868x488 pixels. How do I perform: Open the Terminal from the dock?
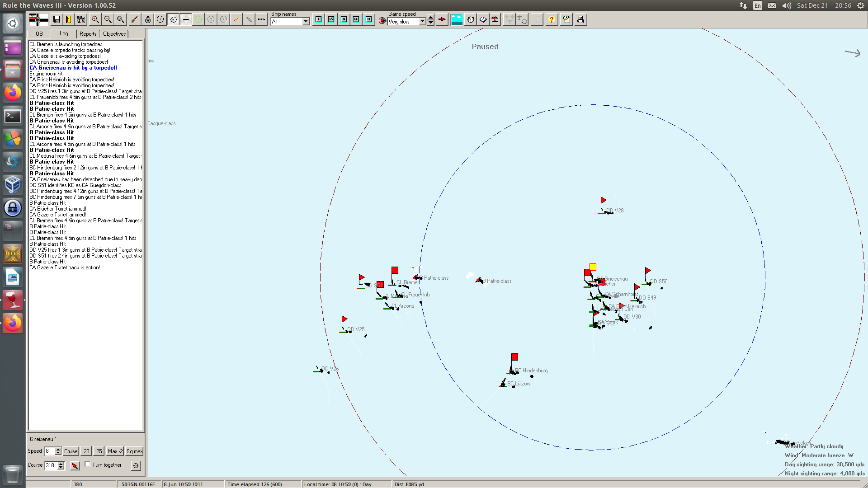coord(13,116)
